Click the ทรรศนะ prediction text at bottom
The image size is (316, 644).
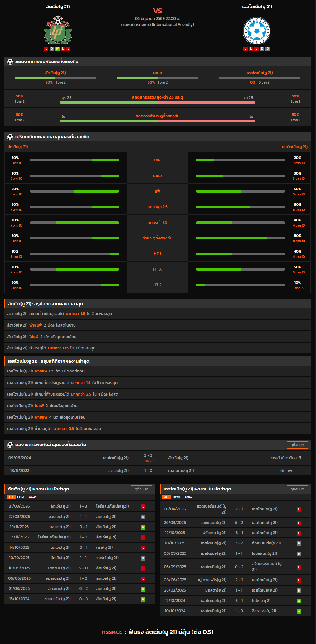coord(112,632)
